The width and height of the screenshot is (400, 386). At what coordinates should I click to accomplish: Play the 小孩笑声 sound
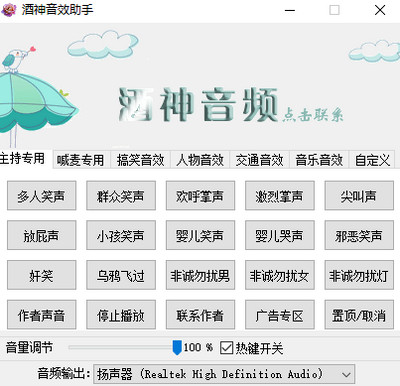tap(121, 235)
